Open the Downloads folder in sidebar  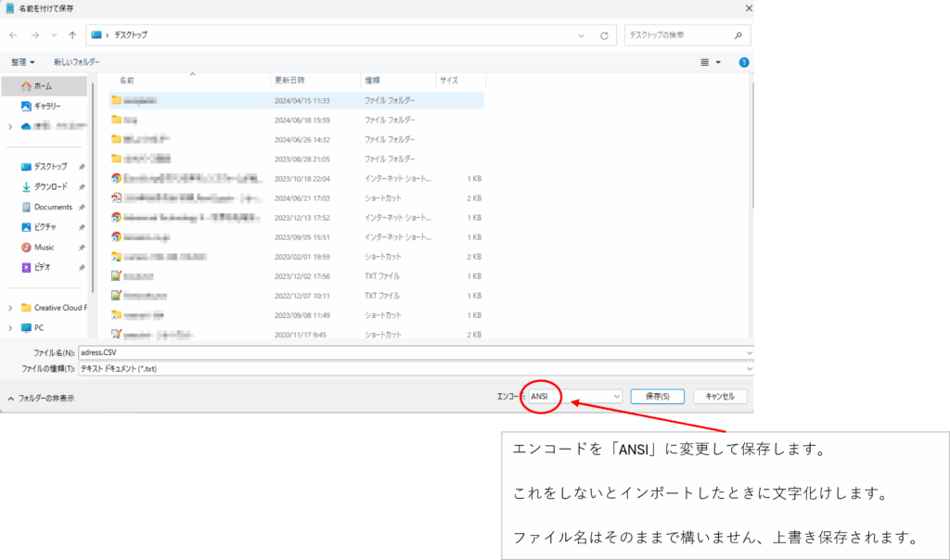(x=50, y=186)
